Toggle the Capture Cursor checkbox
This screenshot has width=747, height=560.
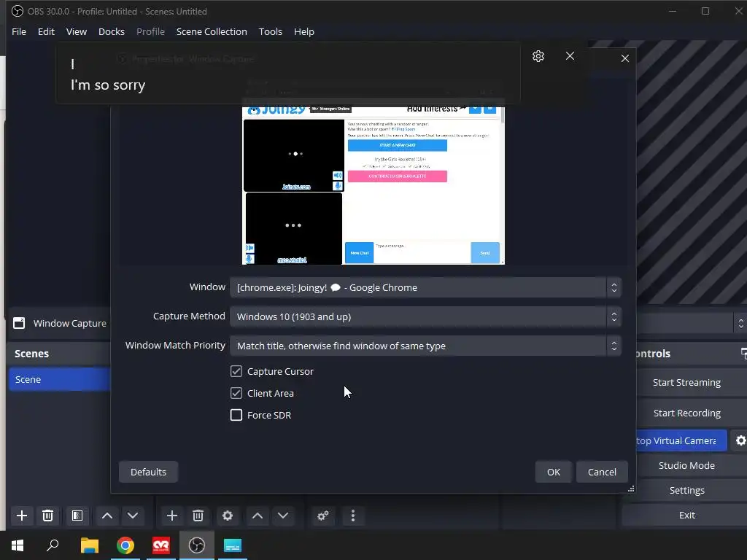[236, 371]
